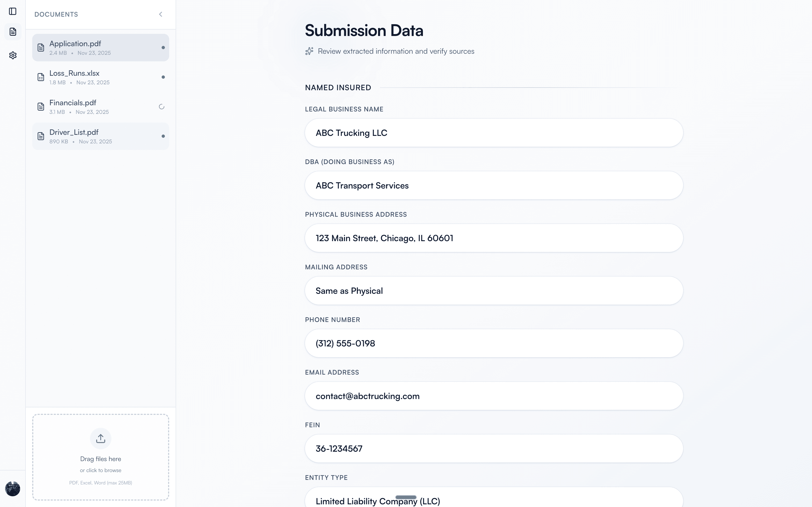Click the file icon next to Application.pdf
Viewport: 812px width, 507px height.
click(x=41, y=47)
